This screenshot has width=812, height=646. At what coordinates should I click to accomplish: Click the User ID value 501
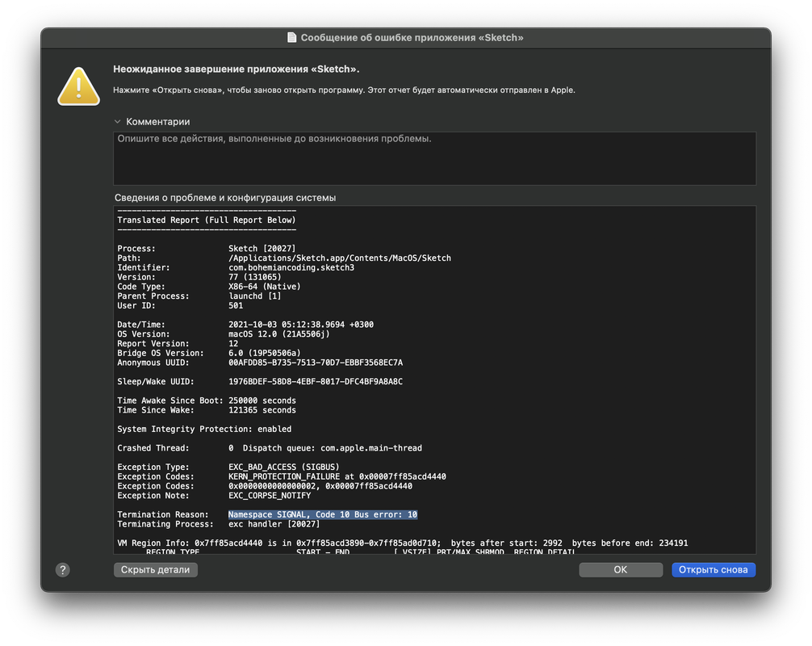click(x=236, y=306)
